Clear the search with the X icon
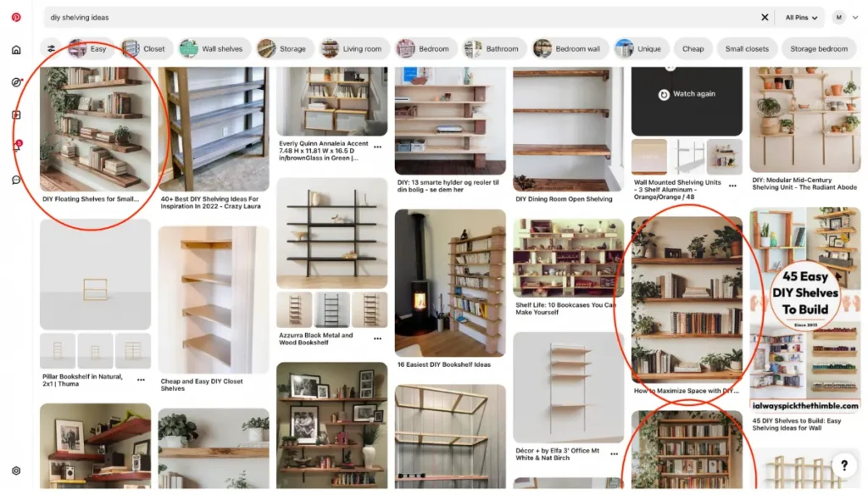 coord(765,17)
